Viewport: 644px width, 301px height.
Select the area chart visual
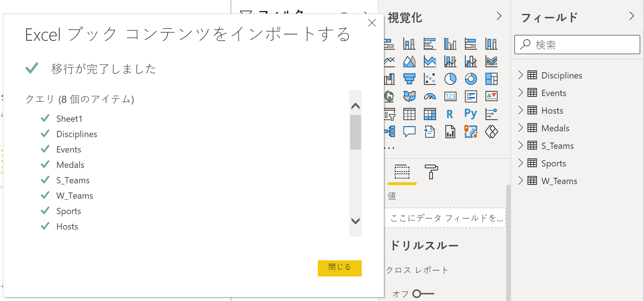click(x=409, y=61)
